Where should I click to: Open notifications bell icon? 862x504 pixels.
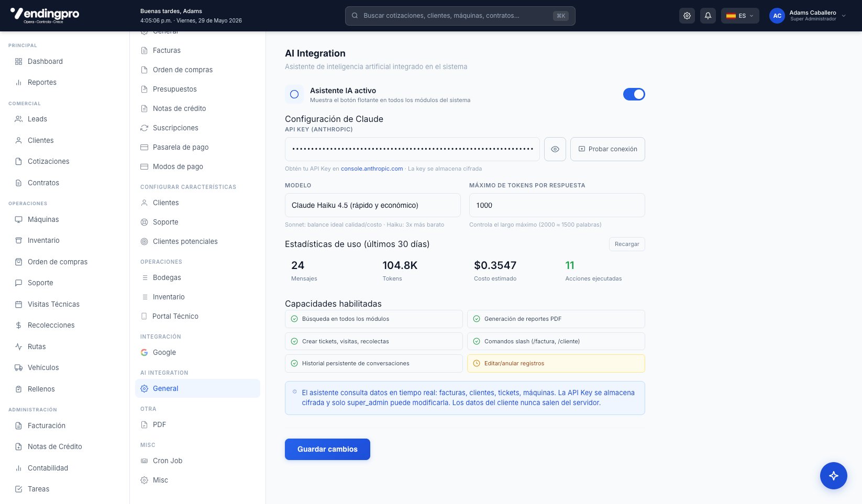[x=708, y=16]
